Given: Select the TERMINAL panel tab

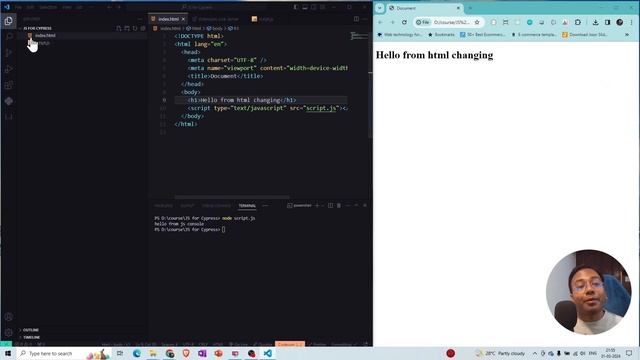Looking at the screenshot, I should [x=247, y=206].
